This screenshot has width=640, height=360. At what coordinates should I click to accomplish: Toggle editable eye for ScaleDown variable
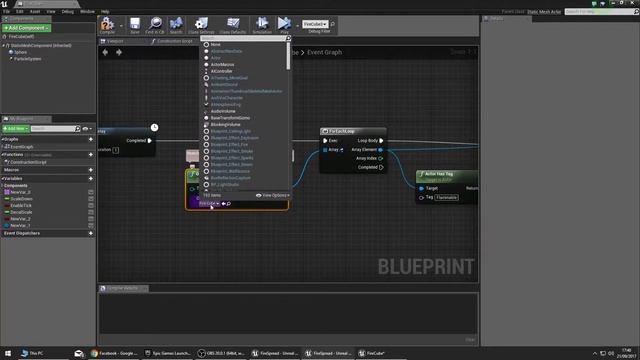coord(91,199)
